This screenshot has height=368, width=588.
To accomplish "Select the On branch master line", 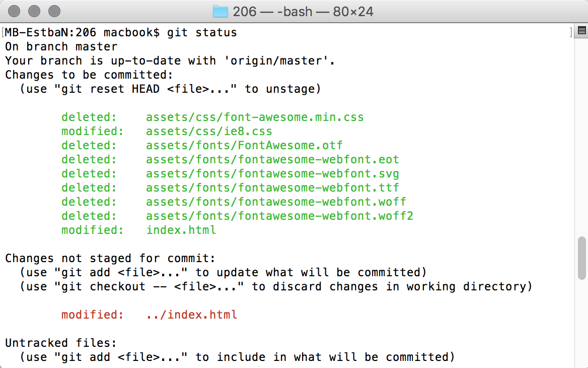I will coord(60,46).
